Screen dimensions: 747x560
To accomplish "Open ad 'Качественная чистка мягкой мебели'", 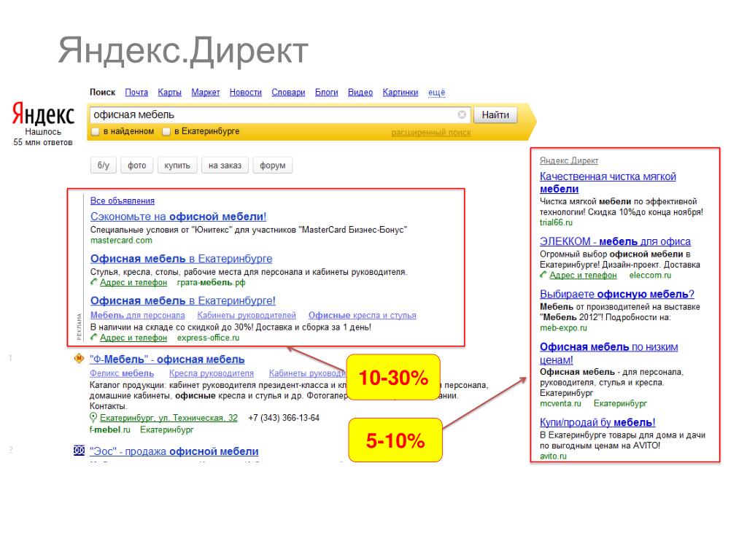I will 608,182.
